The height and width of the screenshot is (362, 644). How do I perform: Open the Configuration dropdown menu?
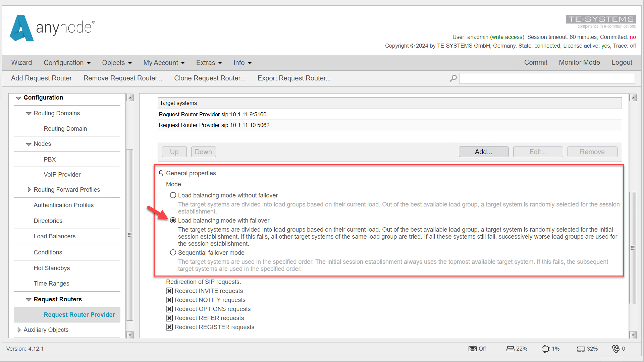[x=67, y=63]
